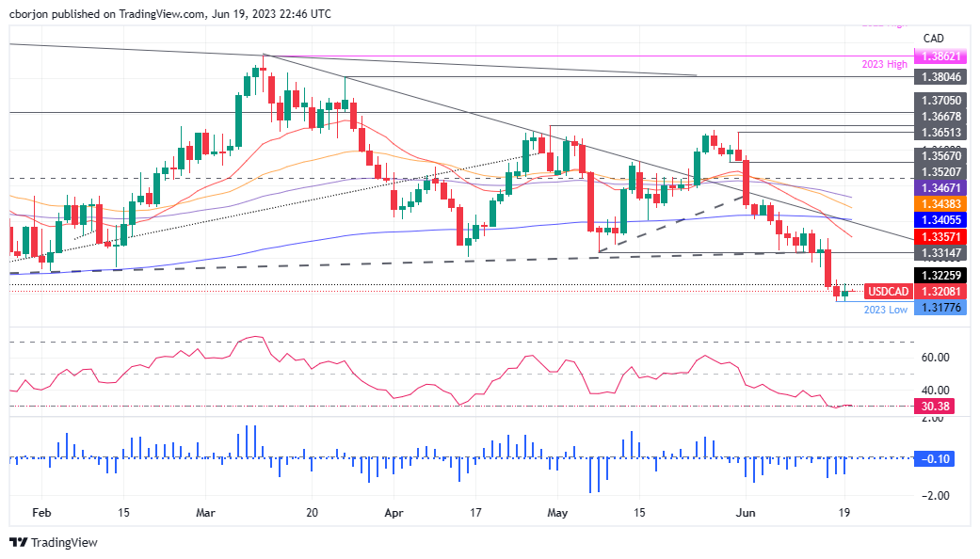Click the blue 1.31776 yearly low tag
Image resolution: width=980 pixels, height=559 pixels.
940,307
